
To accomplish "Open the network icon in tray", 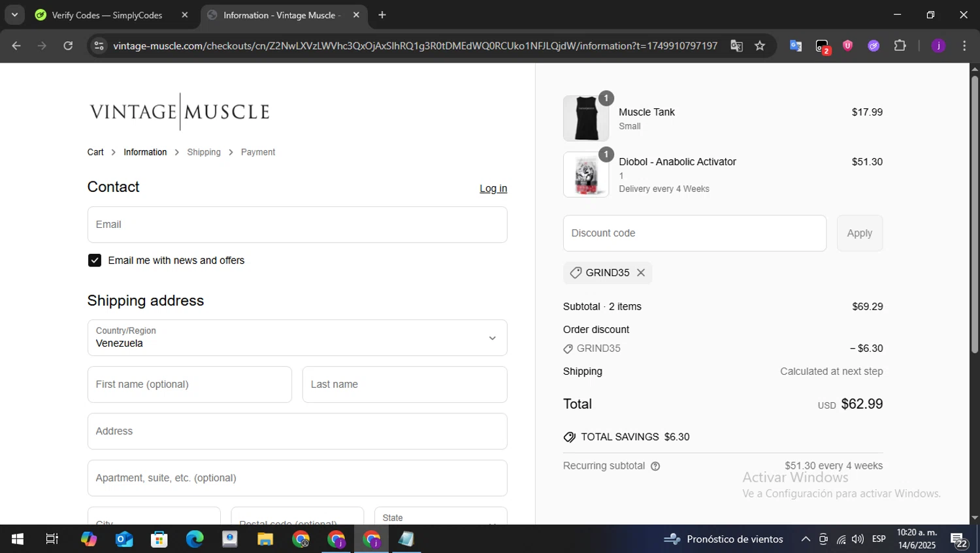I will pyautogui.click(x=841, y=539).
